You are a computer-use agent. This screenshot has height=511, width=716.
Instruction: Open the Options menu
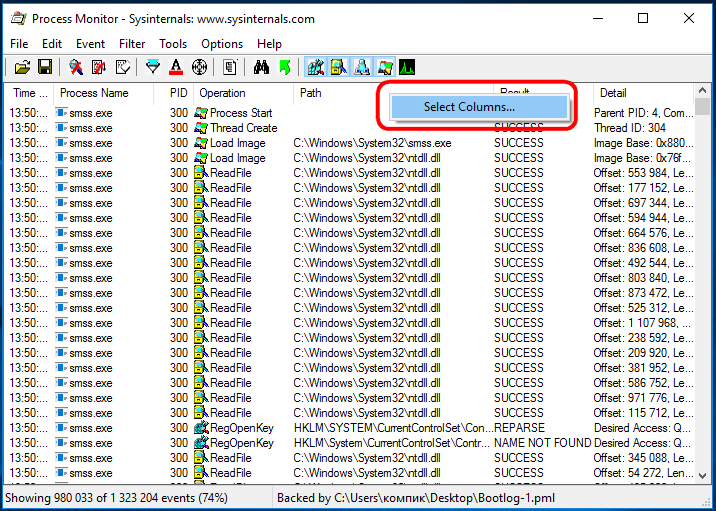(x=222, y=44)
